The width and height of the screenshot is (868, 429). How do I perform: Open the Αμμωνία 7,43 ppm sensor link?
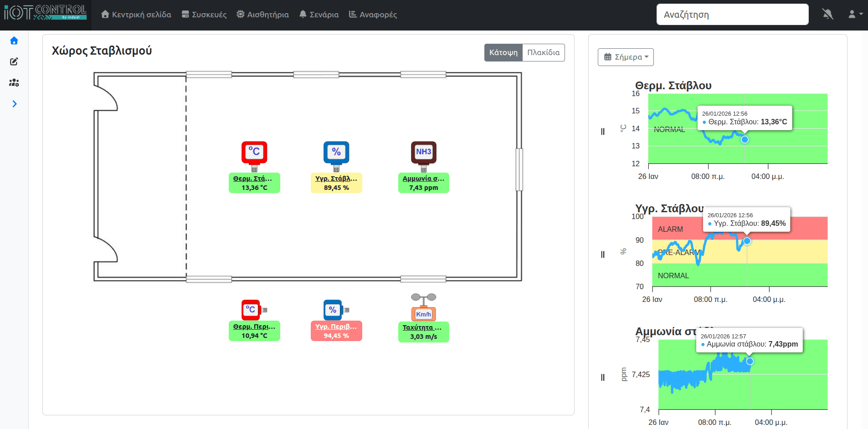coord(423,179)
